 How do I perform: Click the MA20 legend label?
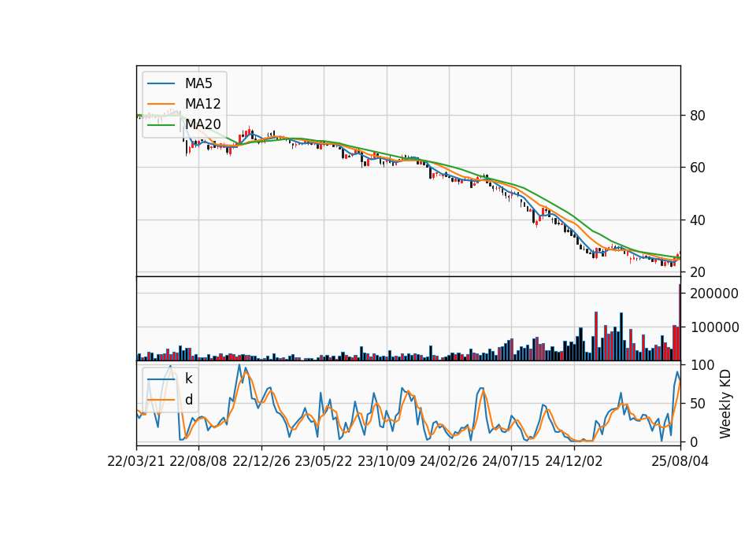coord(202,124)
